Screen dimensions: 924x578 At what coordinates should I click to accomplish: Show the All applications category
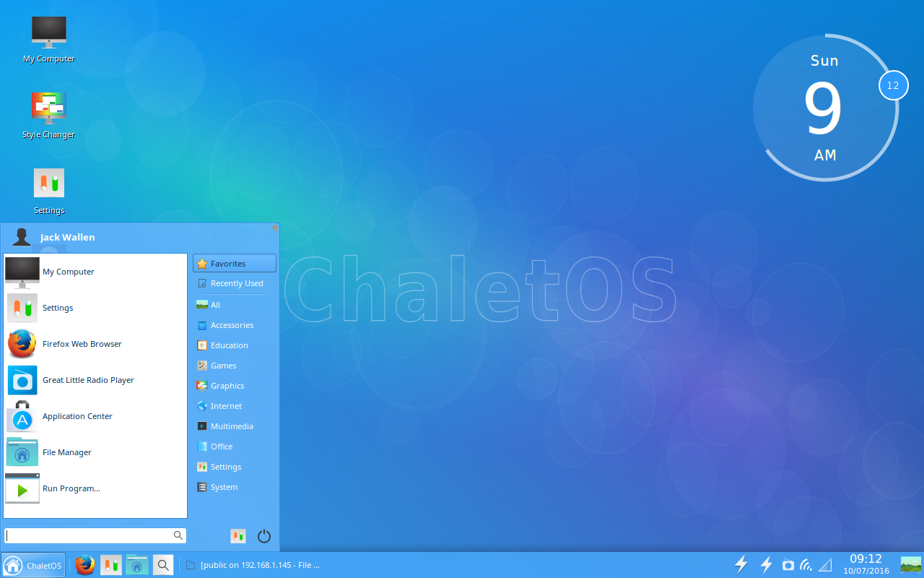pyautogui.click(x=235, y=305)
